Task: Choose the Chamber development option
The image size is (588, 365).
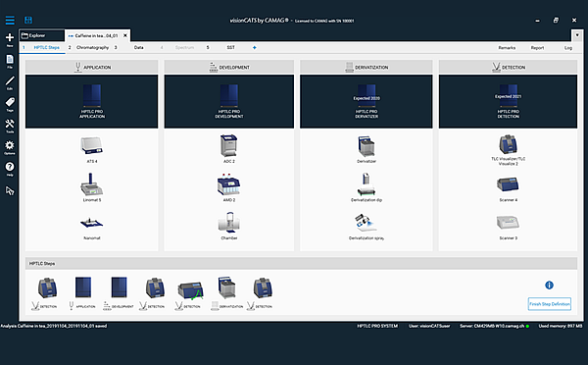Action: [229, 226]
